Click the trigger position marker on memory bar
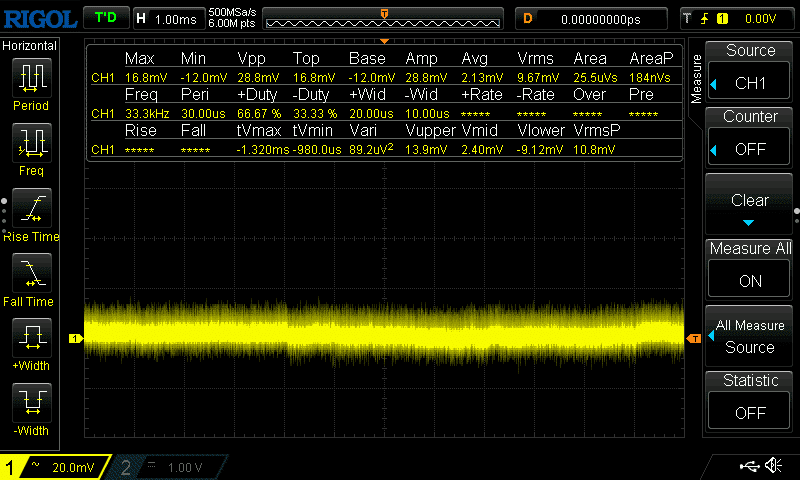 tap(384, 14)
